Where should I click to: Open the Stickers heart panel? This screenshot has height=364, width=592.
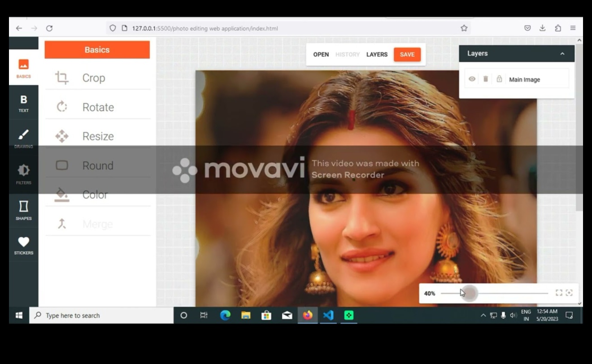tap(23, 245)
